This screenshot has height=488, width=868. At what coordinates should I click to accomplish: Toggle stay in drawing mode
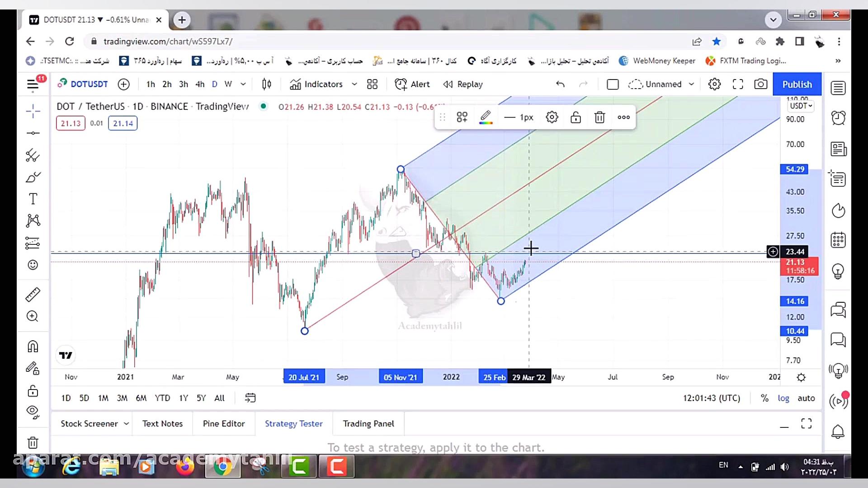click(x=33, y=368)
